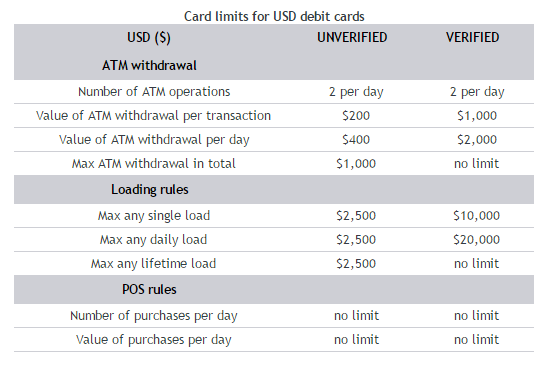This screenshot has height=367, width=546.
Task: Select the Value of purchases per day label
Action: pyautogui.click(x=154, y=340)
